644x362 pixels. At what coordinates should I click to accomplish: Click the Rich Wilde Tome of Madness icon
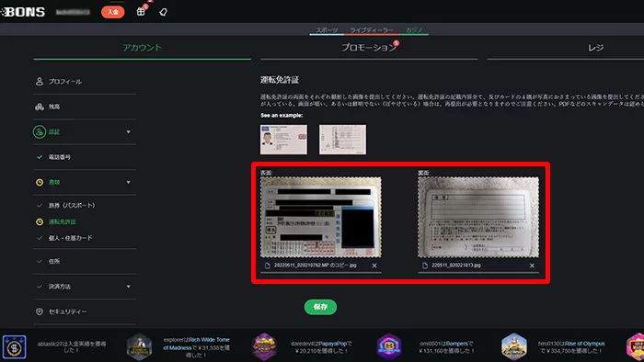pos(139,346)
